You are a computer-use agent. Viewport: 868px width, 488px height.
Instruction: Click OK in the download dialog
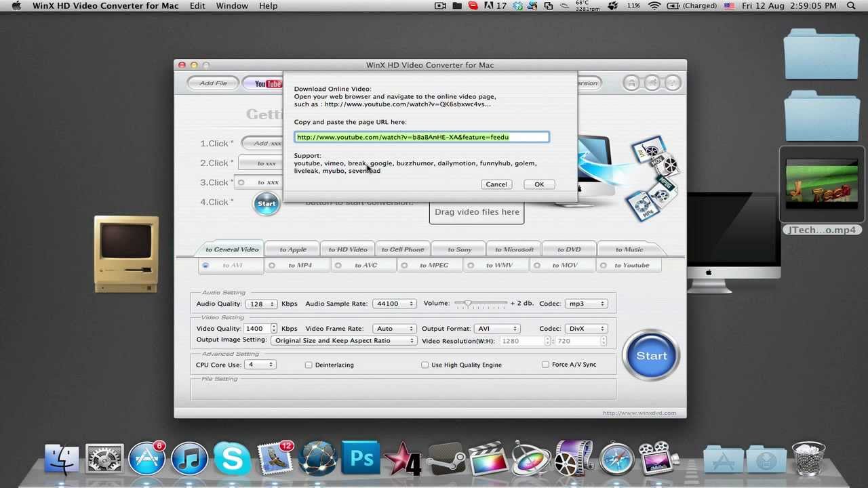539,184
